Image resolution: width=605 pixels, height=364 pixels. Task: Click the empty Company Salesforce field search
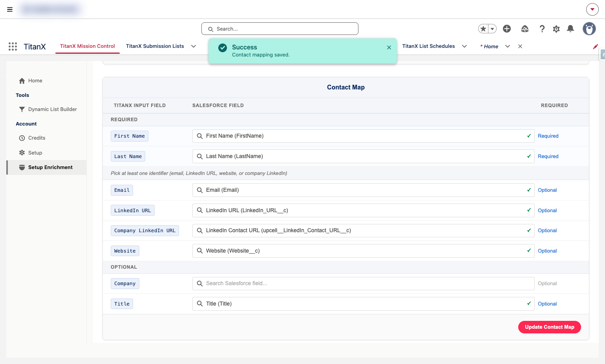364,284
